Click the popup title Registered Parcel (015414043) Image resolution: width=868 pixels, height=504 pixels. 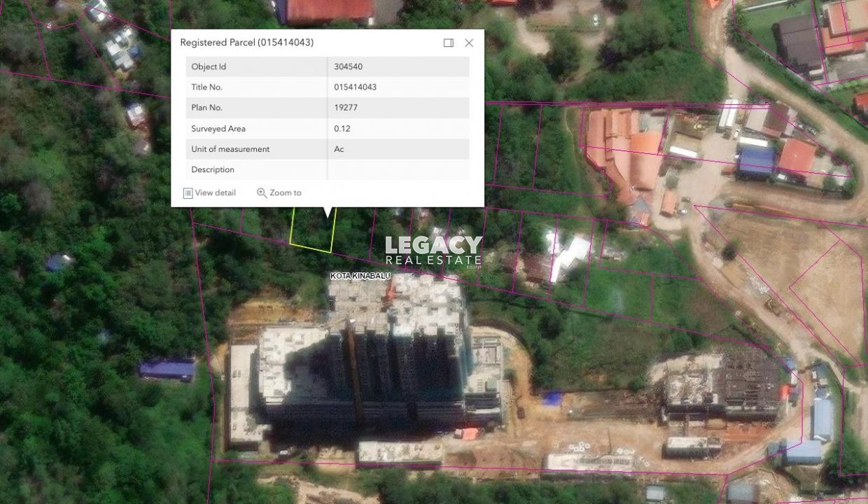click(x=246, y=43)
